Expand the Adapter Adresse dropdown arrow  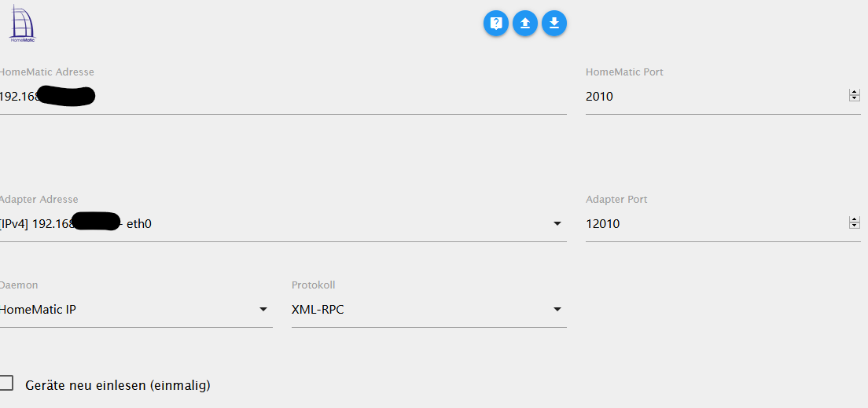click(557, 224)
